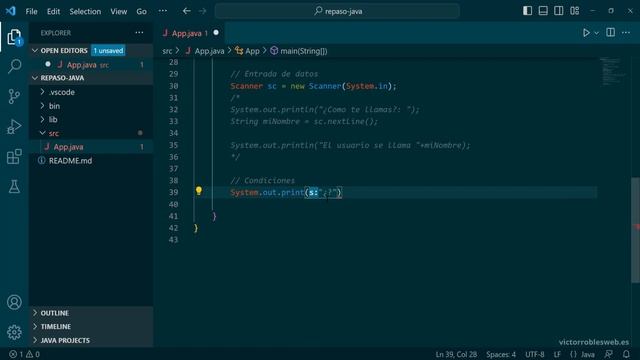Click the UTF-8 encoding status item

coord(535,354)
